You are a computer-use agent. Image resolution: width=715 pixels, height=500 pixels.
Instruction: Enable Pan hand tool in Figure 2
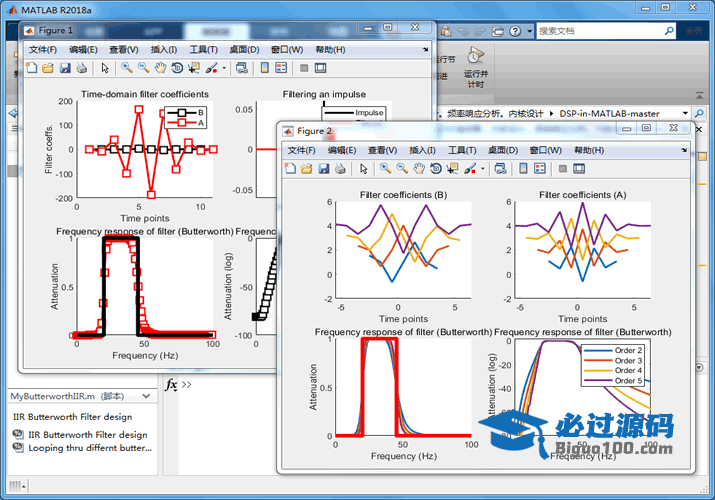coord(419,169)
